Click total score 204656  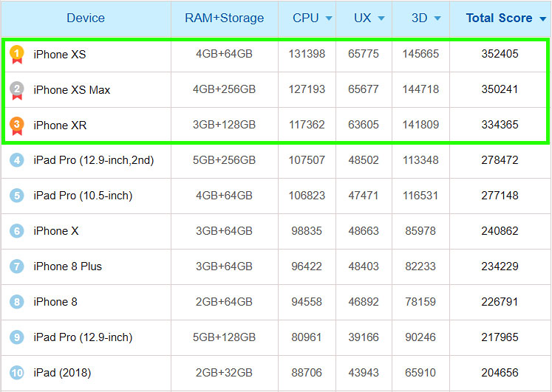[x=500, y=372]
